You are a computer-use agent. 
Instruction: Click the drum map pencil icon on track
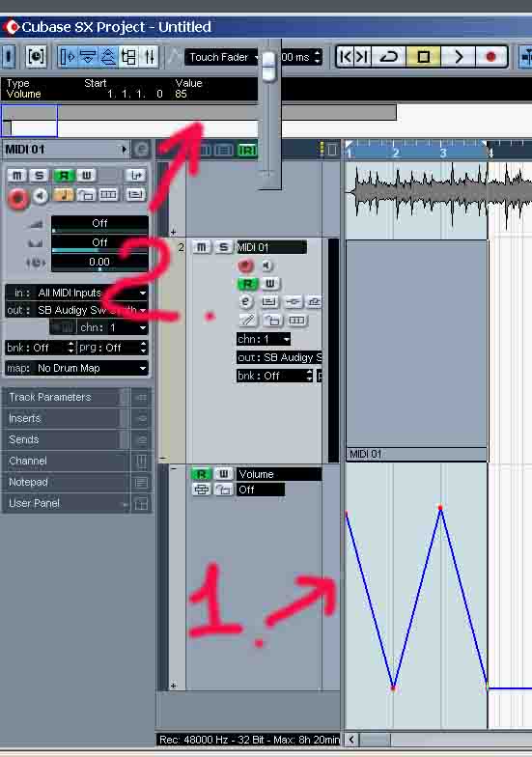point(247,320)
